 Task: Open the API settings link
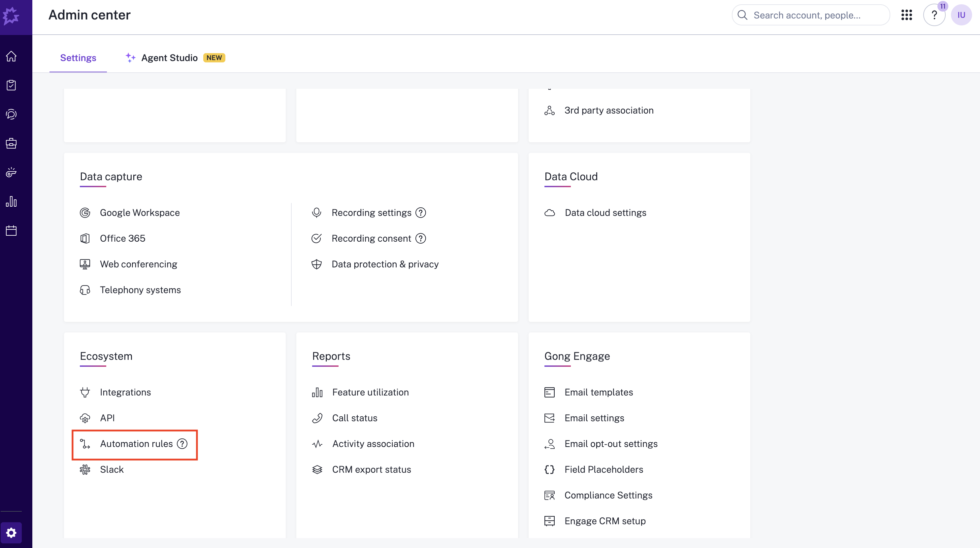(x=107, y=418)
